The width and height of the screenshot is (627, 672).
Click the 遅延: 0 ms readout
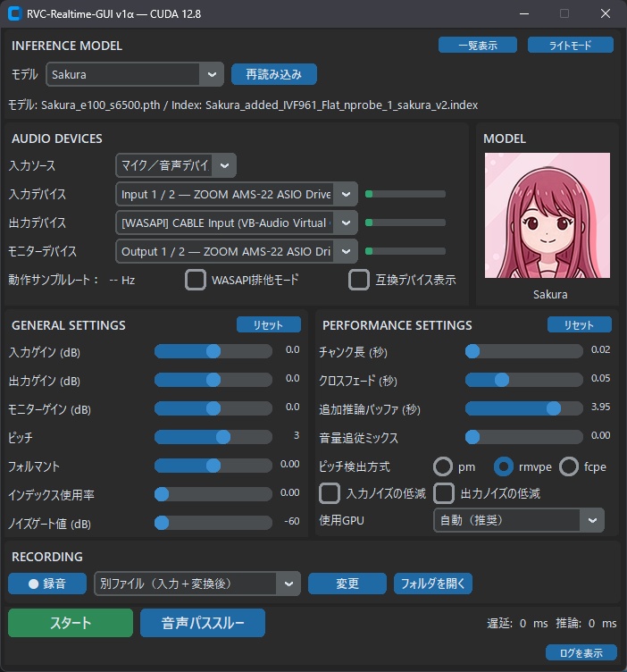[517, 623]
